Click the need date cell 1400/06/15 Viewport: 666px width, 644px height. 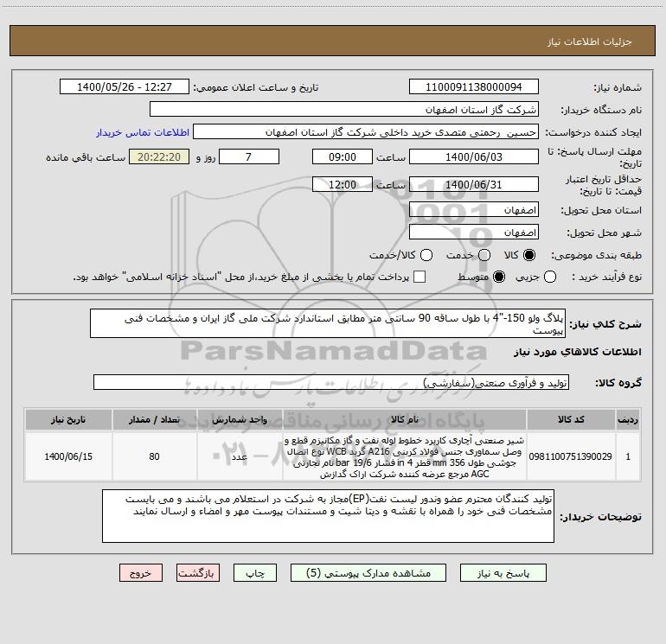(x=68, y=456)
